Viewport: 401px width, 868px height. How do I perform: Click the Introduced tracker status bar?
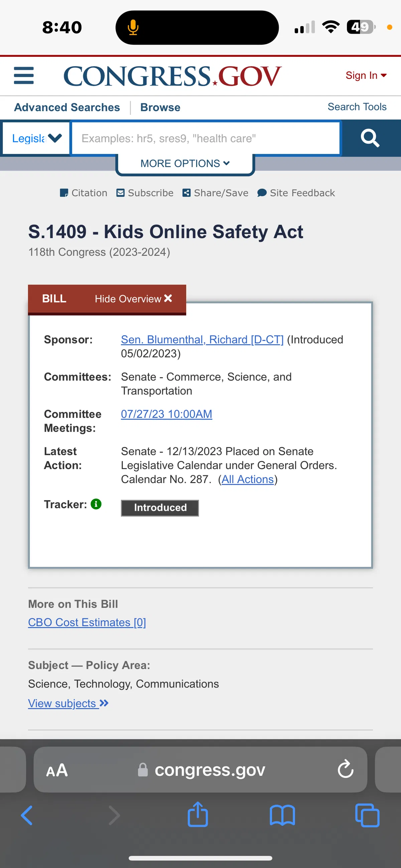[160, 508]
